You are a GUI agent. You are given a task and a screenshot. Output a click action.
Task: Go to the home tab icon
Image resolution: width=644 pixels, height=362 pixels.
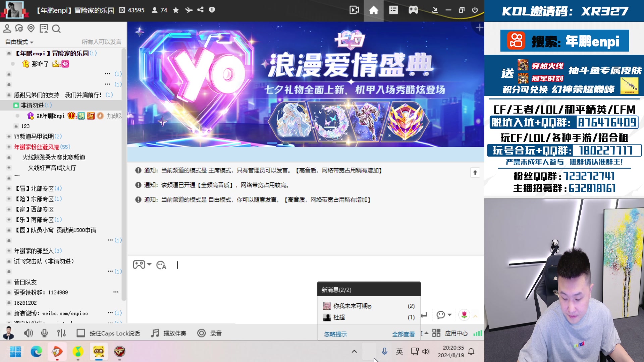tap(373, 10)
